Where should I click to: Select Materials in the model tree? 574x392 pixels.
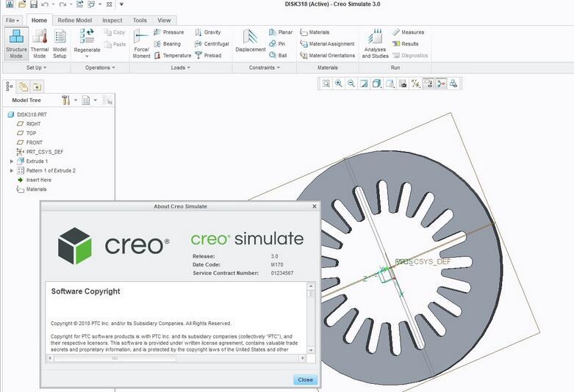[32, 189]
